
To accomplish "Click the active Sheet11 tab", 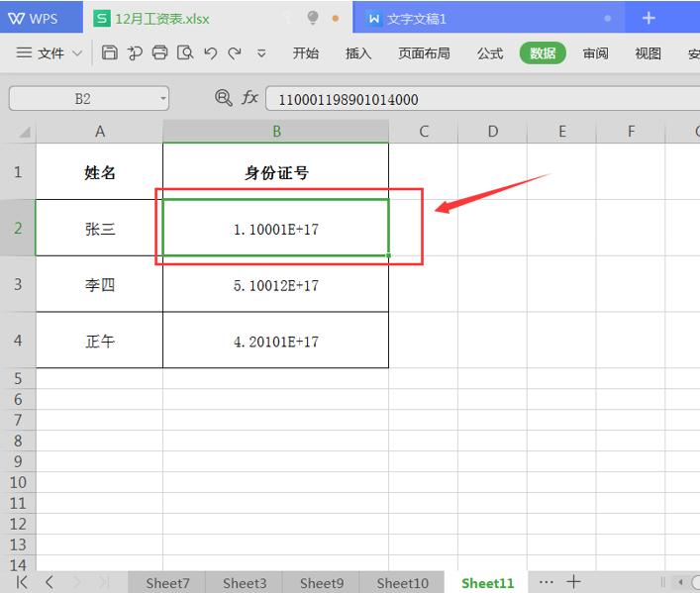I will (x=487, y=583).
